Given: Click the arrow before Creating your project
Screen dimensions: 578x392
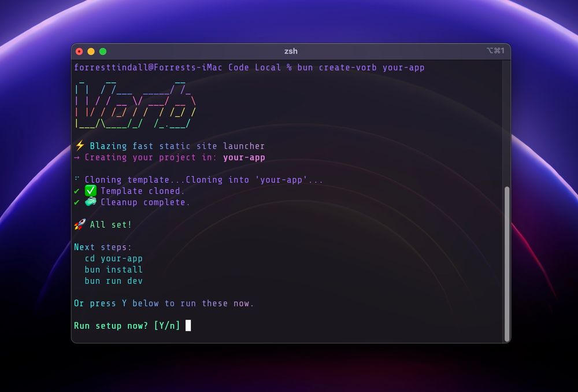Looking at the screenshot, I should [x=77, y=157].
